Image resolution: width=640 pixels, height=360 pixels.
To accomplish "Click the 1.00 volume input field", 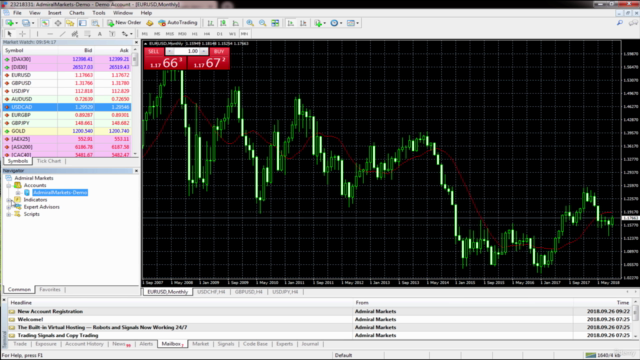I will pos(187,51).
